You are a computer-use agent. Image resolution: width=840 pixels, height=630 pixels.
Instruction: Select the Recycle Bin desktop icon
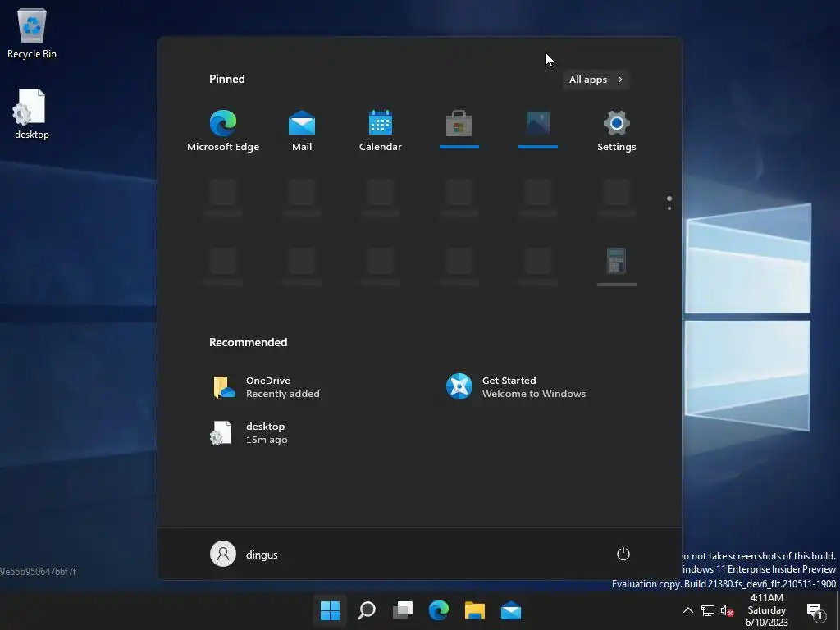tap(32, 33)
